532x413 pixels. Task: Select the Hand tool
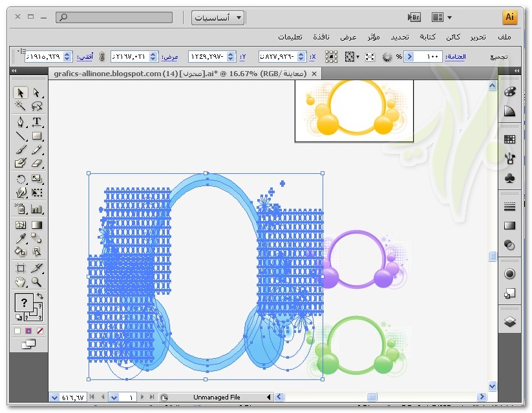tap(20, 282)
